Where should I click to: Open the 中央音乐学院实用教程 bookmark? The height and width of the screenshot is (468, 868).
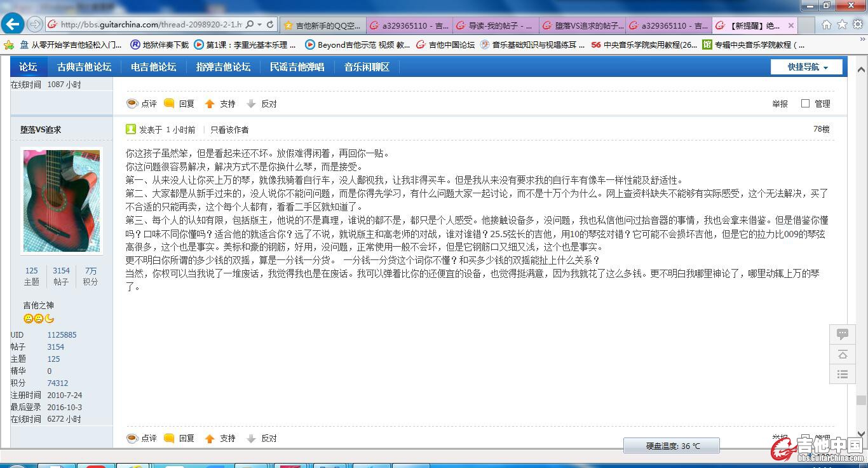point(644,45)
